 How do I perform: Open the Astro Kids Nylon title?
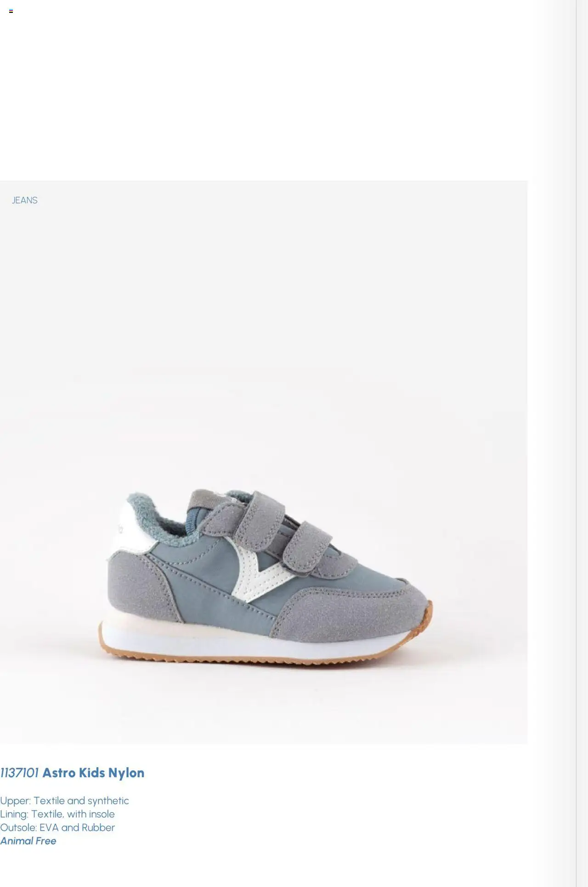[x=93, y=773]
